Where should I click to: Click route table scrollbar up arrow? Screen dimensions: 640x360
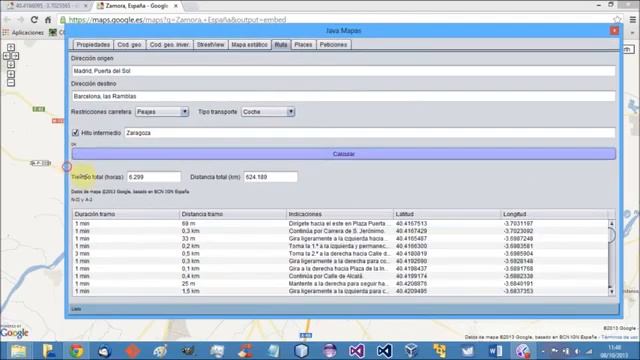[611, 223]
